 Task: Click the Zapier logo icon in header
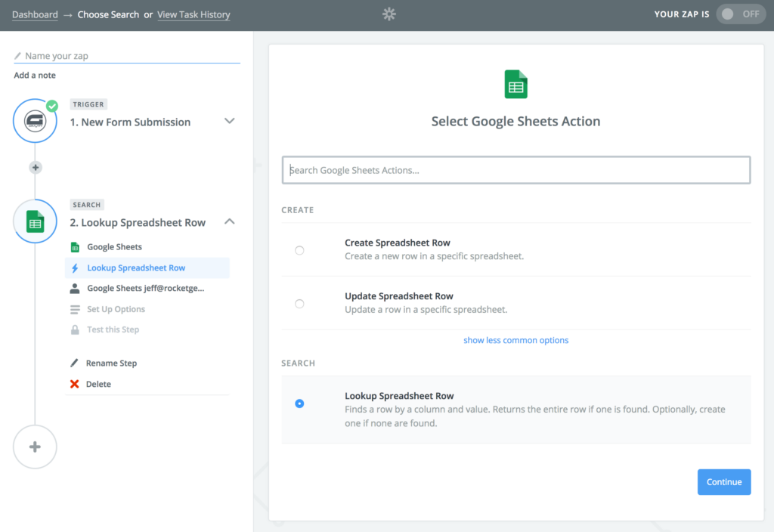389,14
